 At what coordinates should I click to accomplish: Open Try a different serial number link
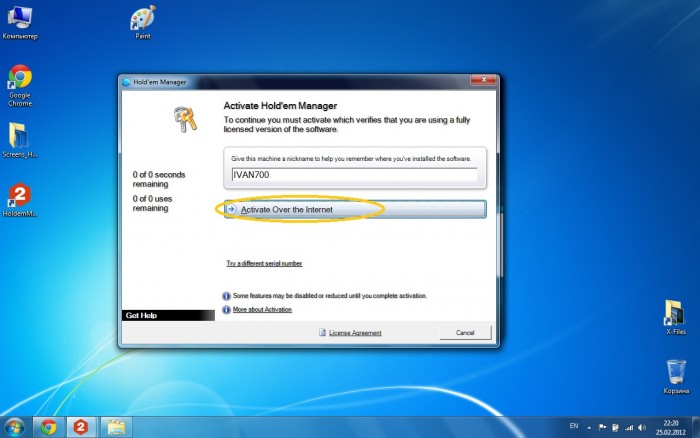click(264, 263)
